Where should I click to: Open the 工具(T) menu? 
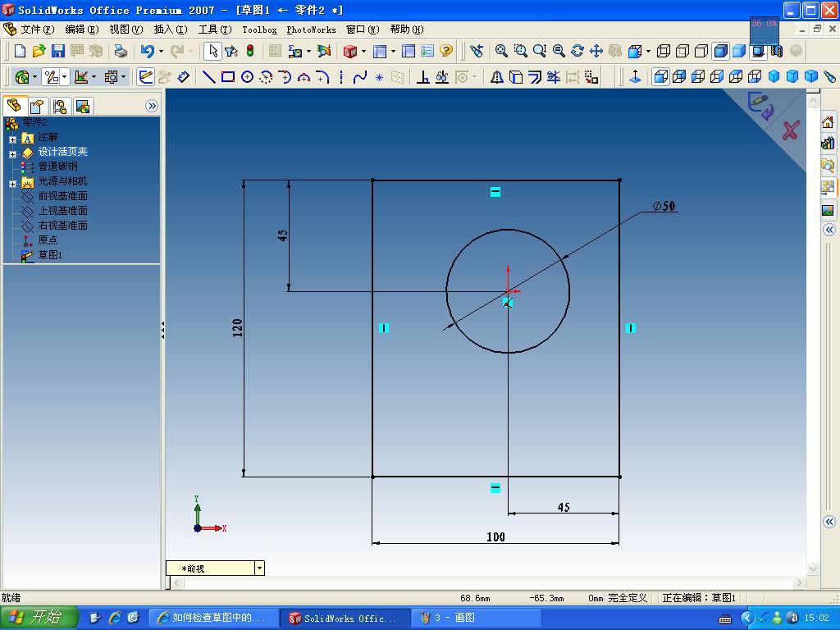[x=215, y=30]
